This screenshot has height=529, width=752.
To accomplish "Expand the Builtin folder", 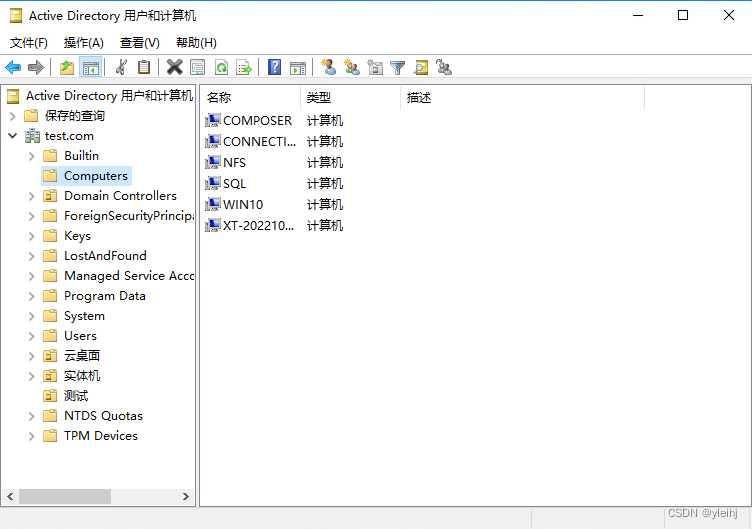I will tap(32, 156).
